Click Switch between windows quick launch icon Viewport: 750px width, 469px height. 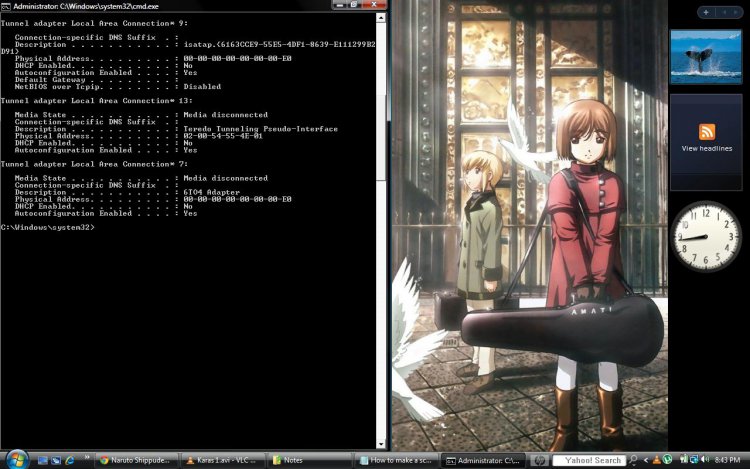[x=56, y=460]
